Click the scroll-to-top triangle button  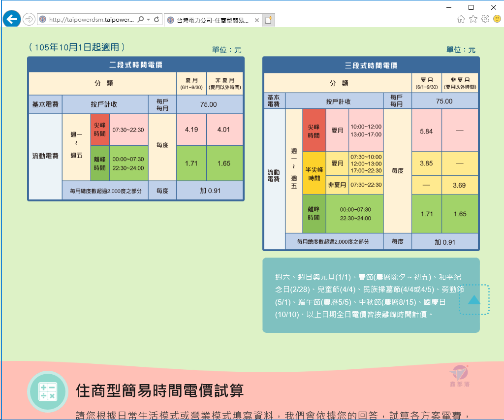tap(474, 300)
